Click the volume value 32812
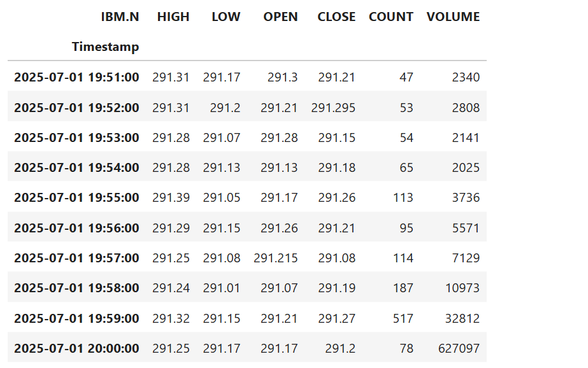The height and width of the screenshot is (368, 588). [x=463, y=318]
